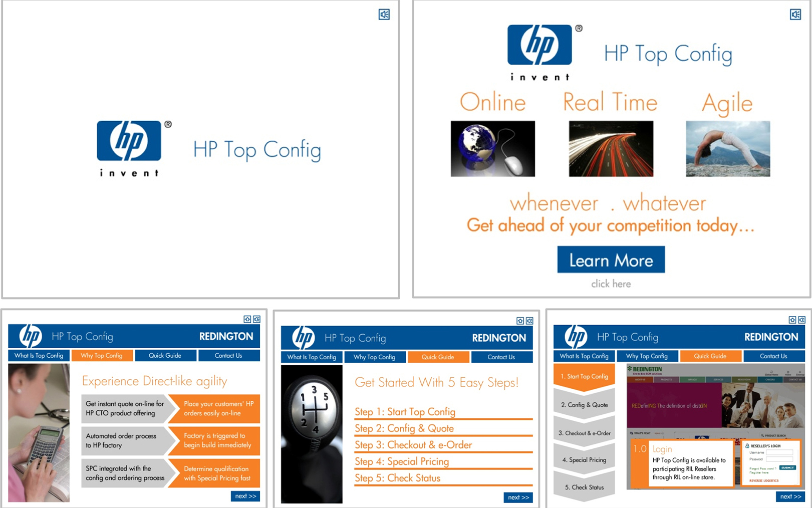Open Step 1: Start Top Config link
The image size is (812, 508).
pyautogui.click(x=405, y=412)
